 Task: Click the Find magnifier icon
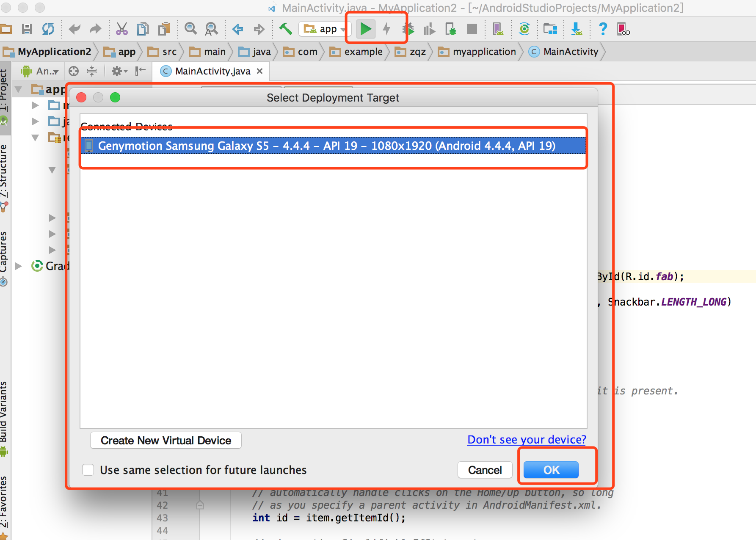(x=191, y=29)
